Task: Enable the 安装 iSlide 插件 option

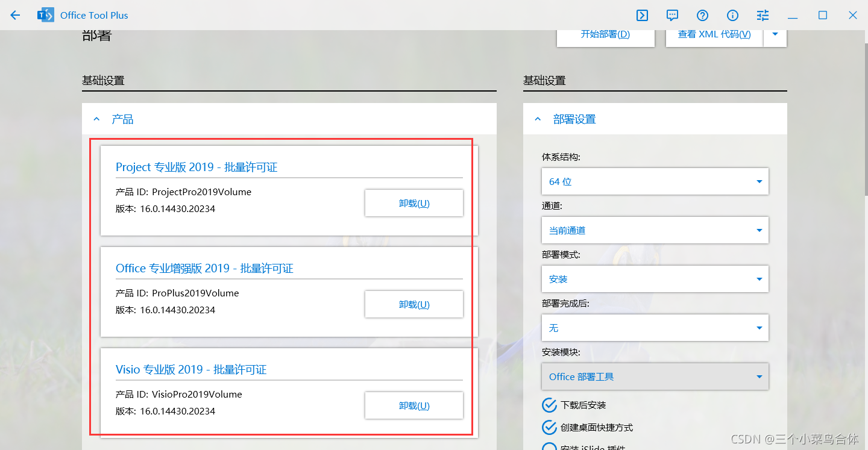Action: tap(549, 446)
